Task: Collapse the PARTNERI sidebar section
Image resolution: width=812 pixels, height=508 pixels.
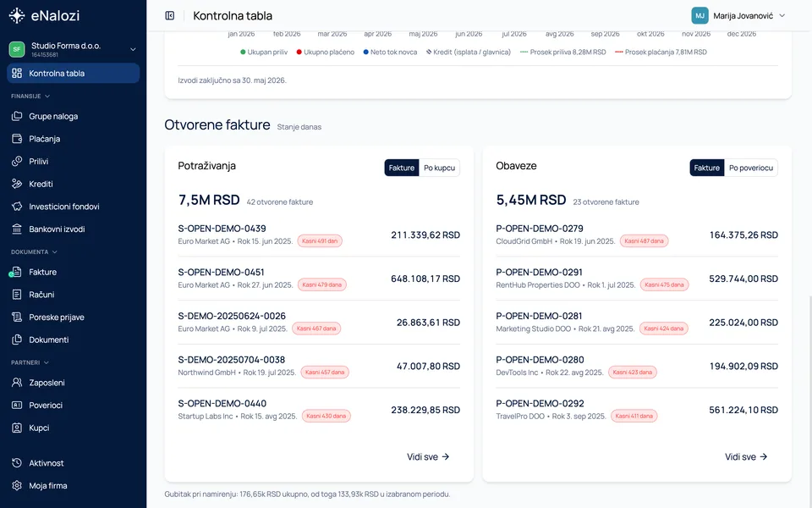Action: click(30, 363)
